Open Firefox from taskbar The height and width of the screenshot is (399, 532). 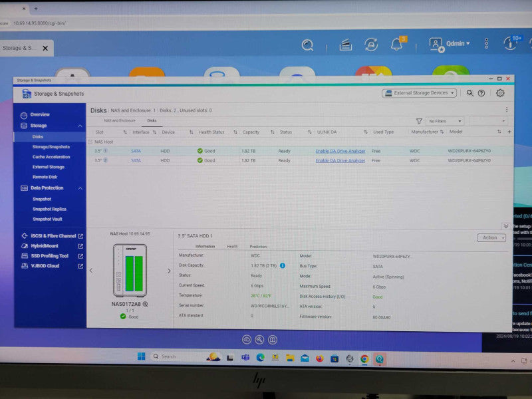(x=320, y=358)
